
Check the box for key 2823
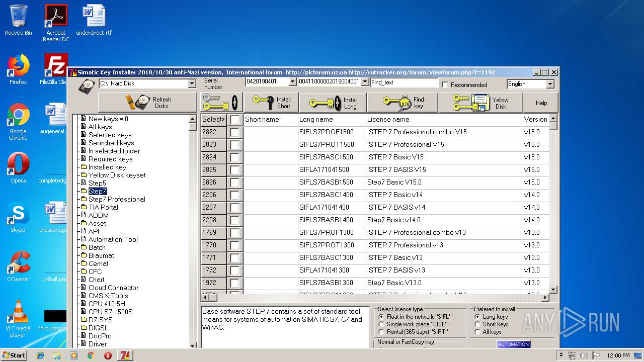click(234, 145)
